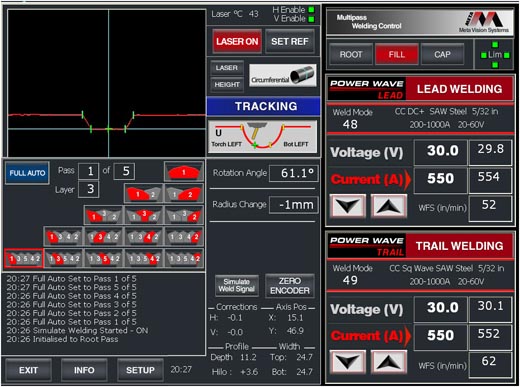Decrease the trail welding value with down arrow
Viewport: 520px width, 387px height.
348,362
